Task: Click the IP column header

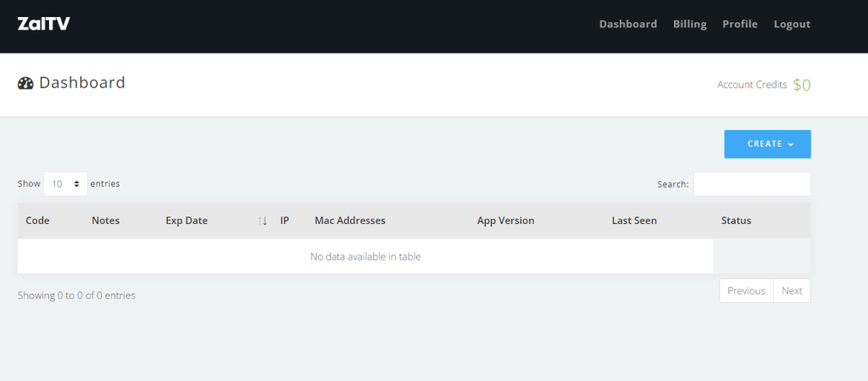Action: tap(286, 221)
